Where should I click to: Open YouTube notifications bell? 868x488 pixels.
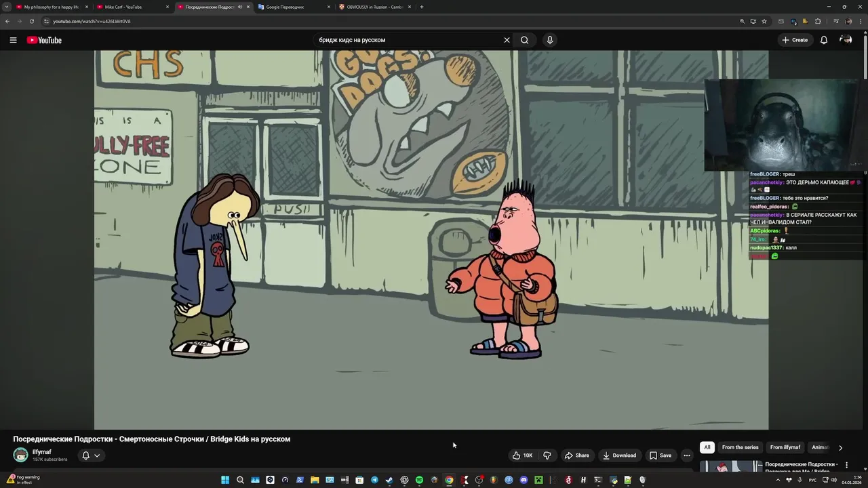pos(824,40)
